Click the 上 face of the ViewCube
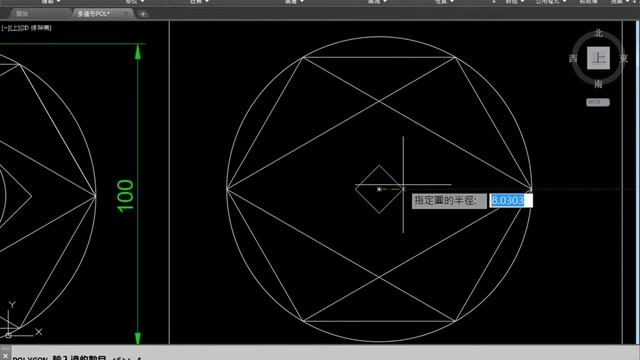This screenshot has width=640, height=360. pos(598,58)
